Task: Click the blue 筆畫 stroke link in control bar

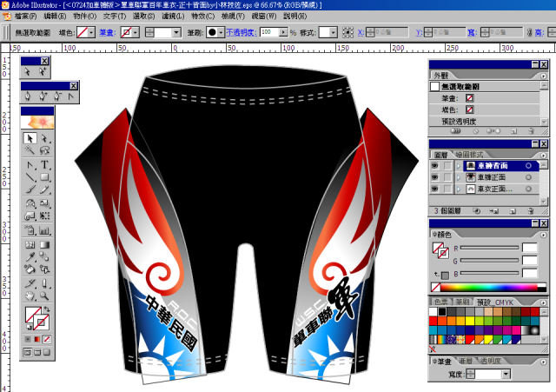Action: (x=107, y=32)
